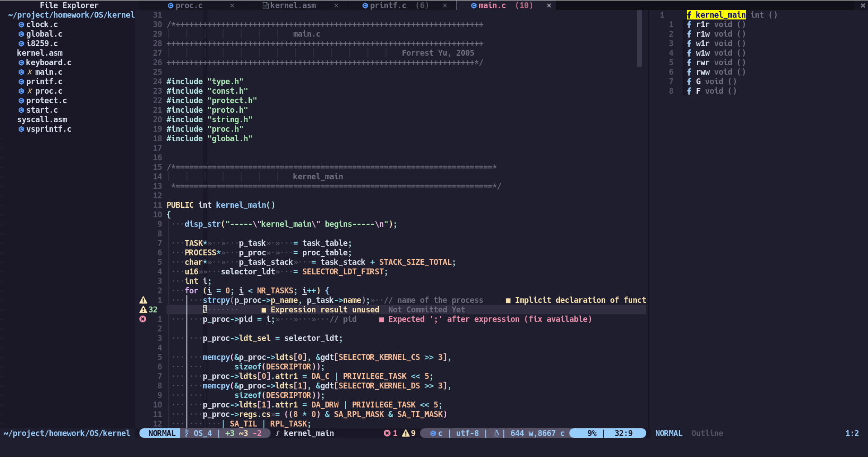Open printf.c in the File Explorer tree
This screenshot has height=460, width=868.
44,81
